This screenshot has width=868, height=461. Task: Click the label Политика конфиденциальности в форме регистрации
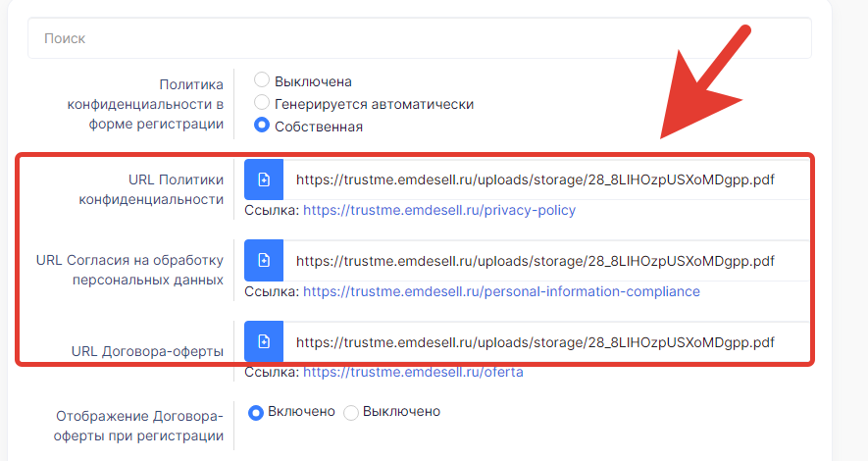coord(145,104)
